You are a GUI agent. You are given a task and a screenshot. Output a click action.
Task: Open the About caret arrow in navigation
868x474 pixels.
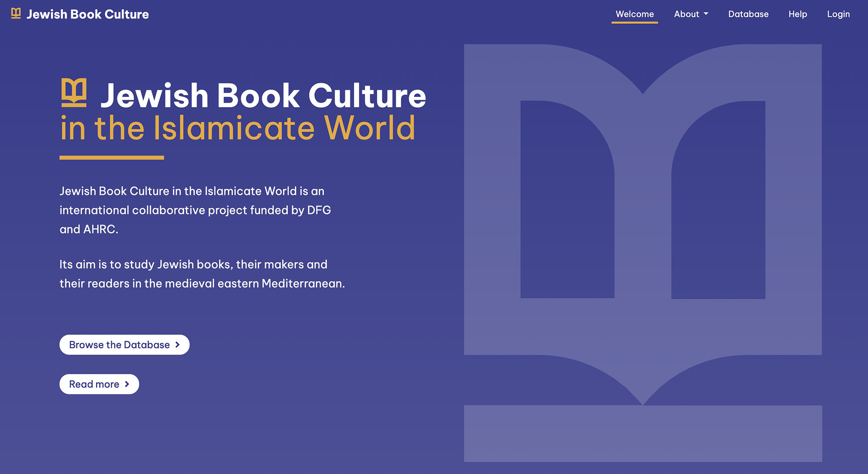[705, 13]
